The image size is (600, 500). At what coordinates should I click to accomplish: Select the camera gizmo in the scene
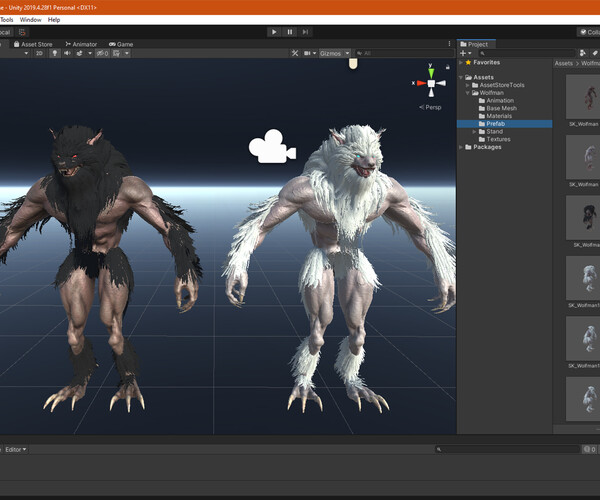click(272, 147)
